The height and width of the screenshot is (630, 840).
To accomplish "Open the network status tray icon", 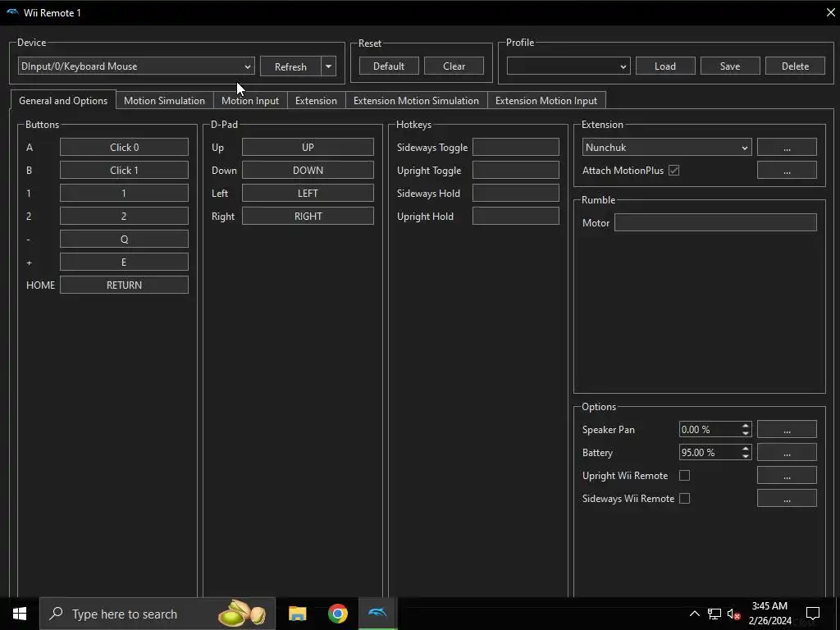I will [714, 614].
